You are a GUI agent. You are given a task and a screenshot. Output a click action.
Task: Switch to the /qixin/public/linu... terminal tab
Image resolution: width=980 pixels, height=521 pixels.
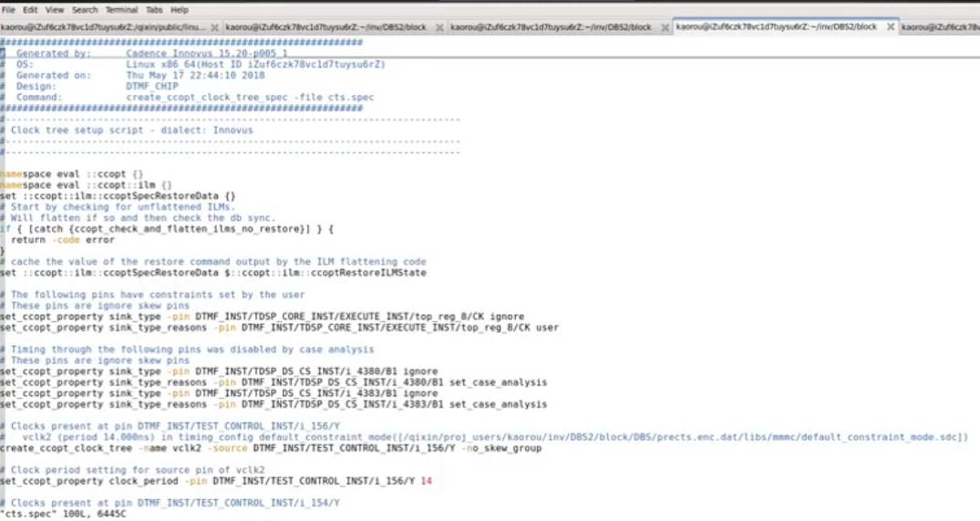103,27
